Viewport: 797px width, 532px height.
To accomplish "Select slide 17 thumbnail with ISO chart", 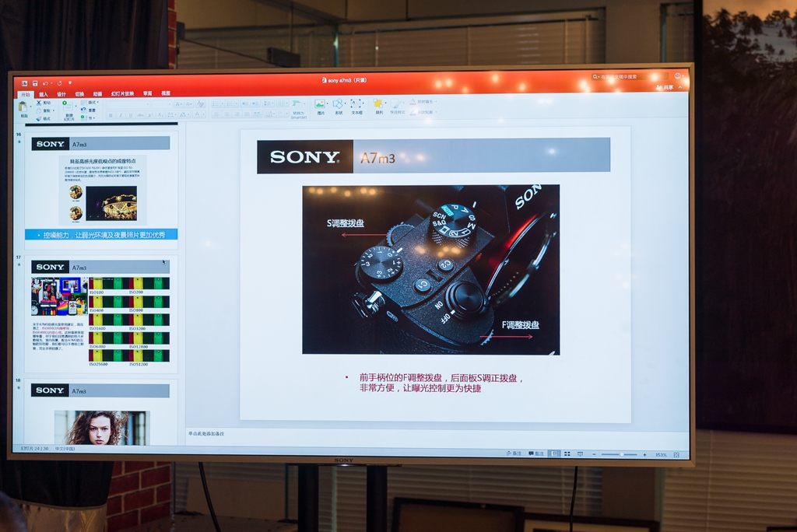I will [x=102, y=315].
